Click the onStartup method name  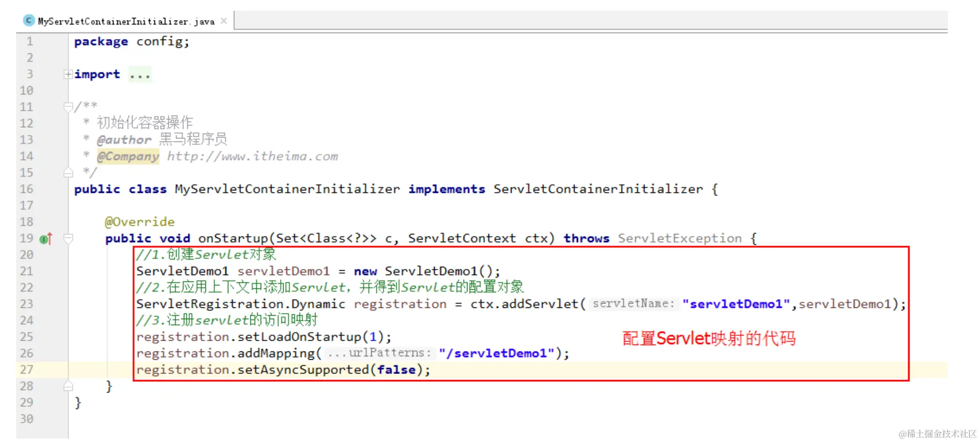233,239
